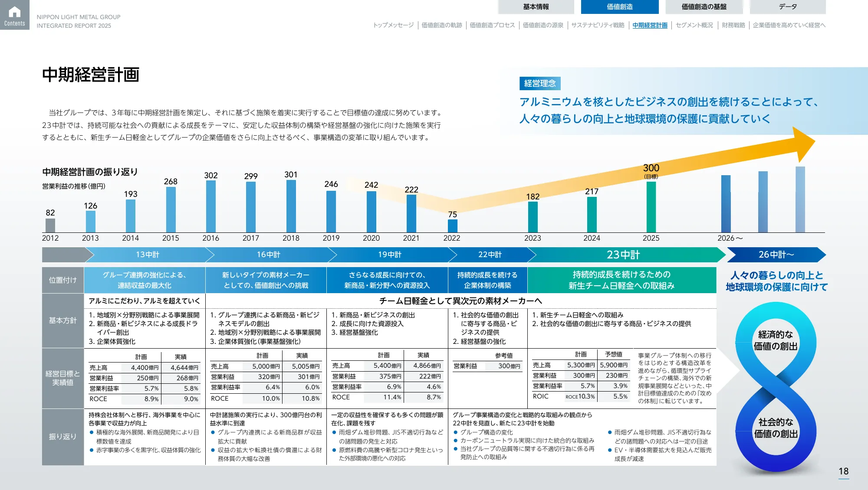The width and height of the screenshot is (868, 490).
Task: Open the 基本情報 tab
Action: pyautogui.click(x=536, y=7)
